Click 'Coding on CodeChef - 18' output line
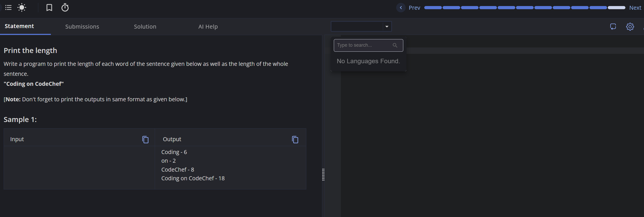 coord(193,178)
